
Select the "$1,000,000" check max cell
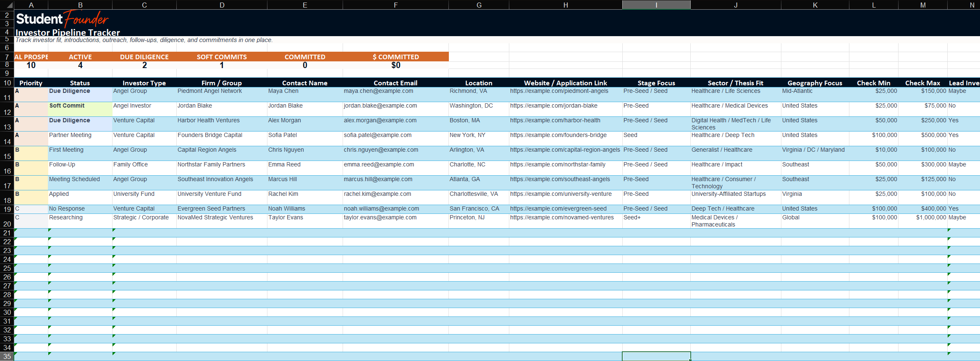click(923, 221)
